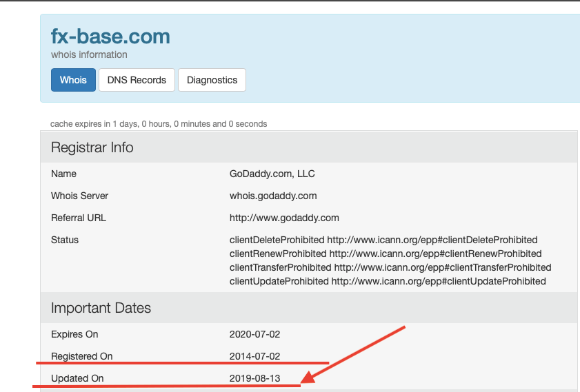Click the GoDaddy.com, LLC registrar name

pos(272,174)
